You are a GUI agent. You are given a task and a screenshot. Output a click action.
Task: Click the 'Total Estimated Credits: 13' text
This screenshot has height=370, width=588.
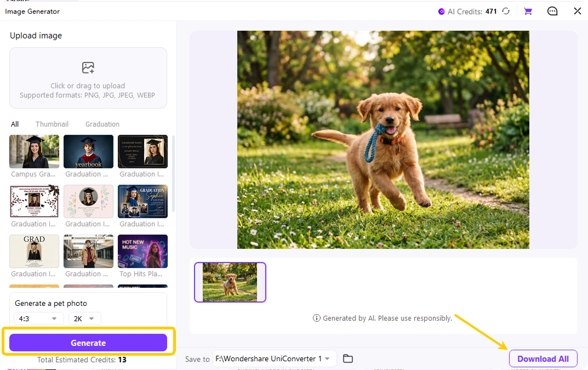click(x=82, y=360)
